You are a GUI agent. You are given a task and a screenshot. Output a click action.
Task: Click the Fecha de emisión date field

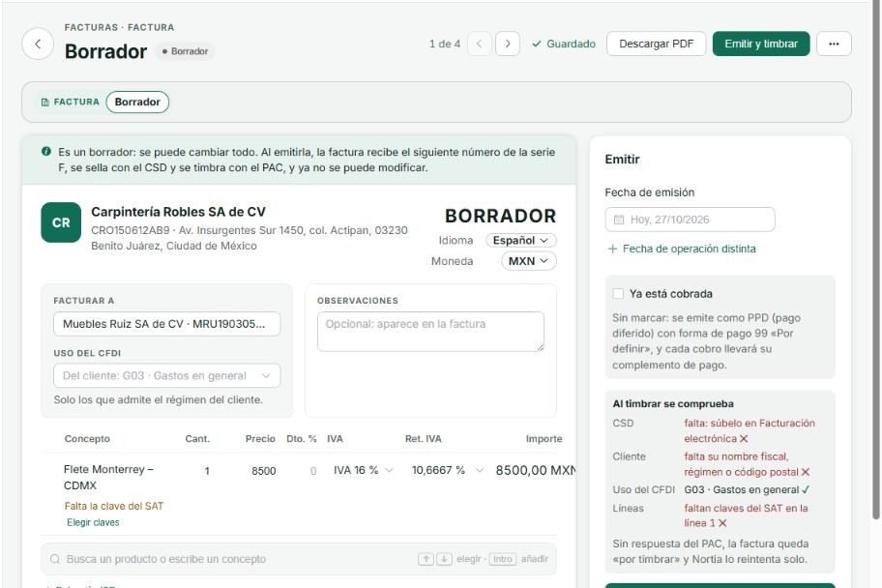[691, 220]
